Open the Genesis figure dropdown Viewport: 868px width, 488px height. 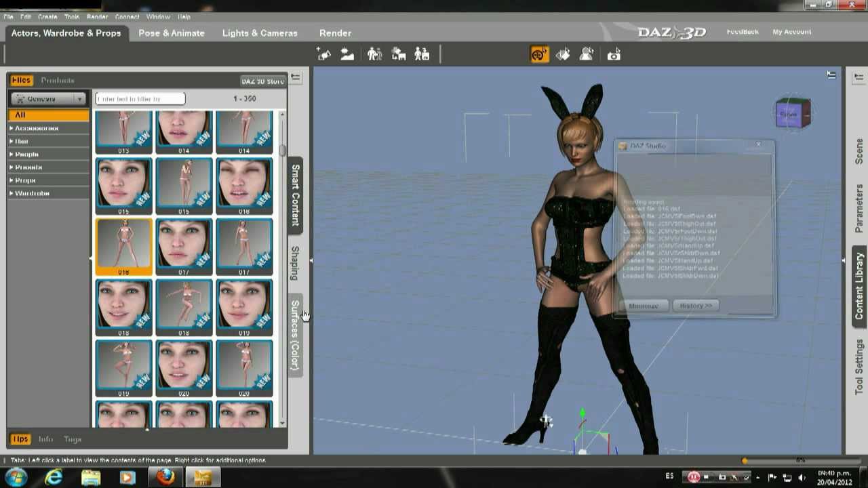[x=47, y=99]
